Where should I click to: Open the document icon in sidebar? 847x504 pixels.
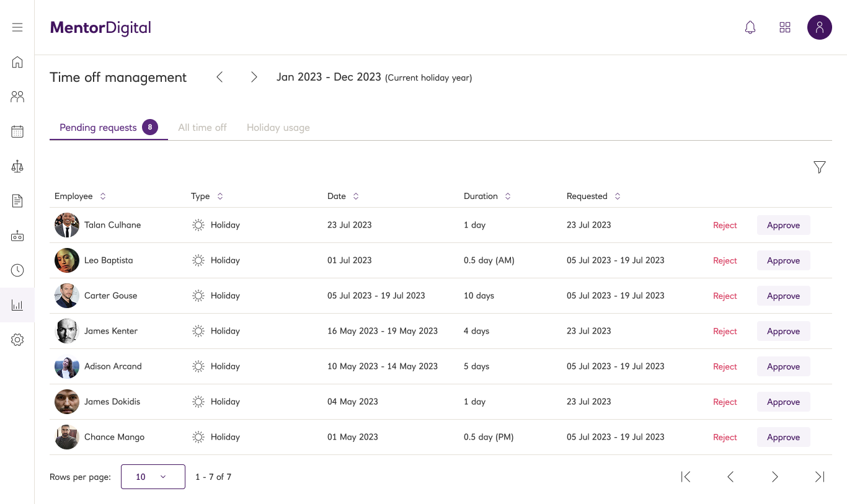(x=17, y=201)
